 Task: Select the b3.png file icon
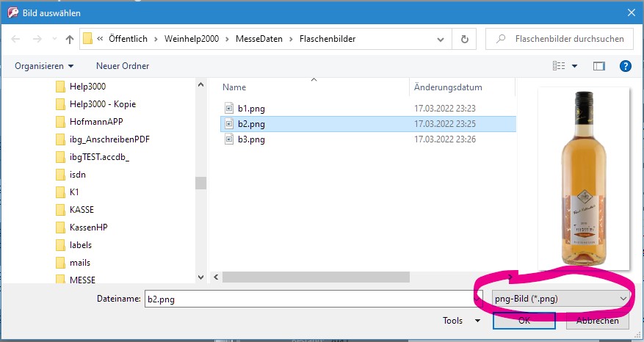(x=229, y=140)
